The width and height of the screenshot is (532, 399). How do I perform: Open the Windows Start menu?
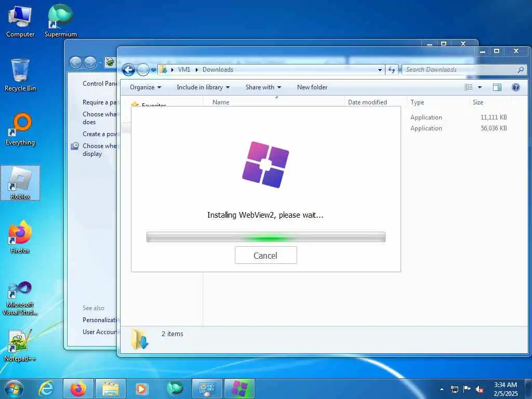[14, 389]
